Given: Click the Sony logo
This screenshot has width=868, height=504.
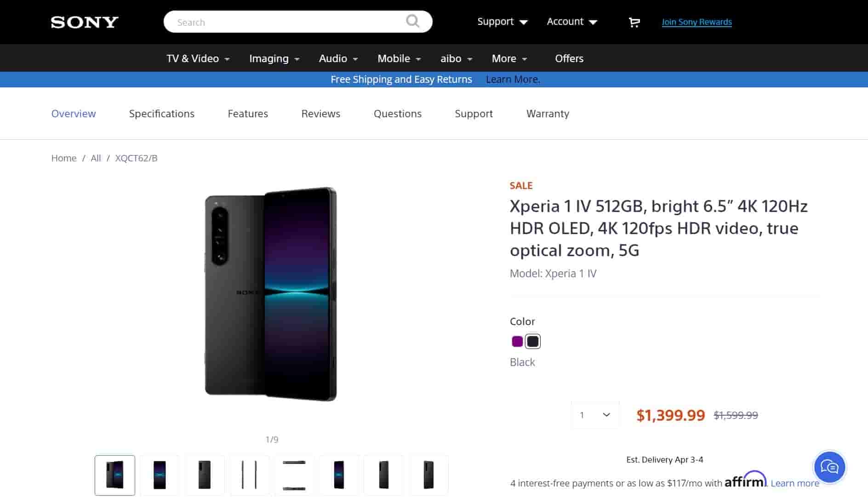Looking at the screenshot, I should coord(84,22).
